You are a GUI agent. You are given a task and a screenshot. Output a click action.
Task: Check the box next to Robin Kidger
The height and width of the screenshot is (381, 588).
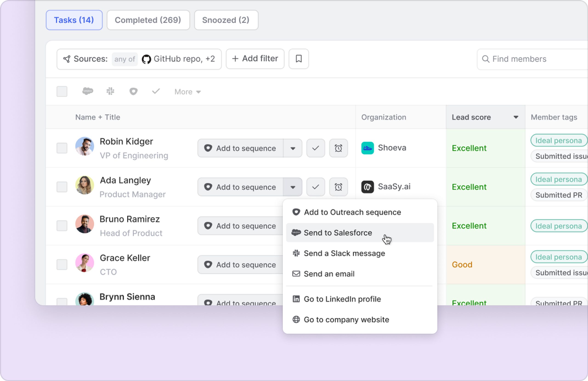point(62,148)
